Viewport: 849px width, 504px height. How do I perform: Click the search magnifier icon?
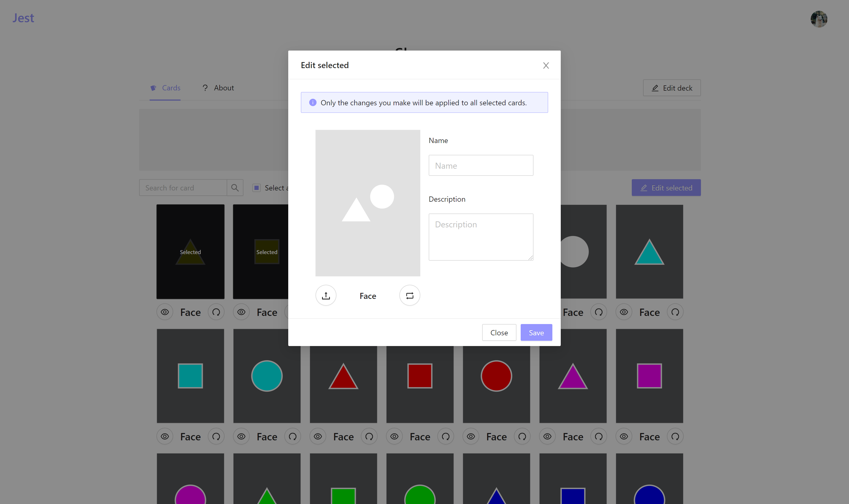tap(235, 188)
